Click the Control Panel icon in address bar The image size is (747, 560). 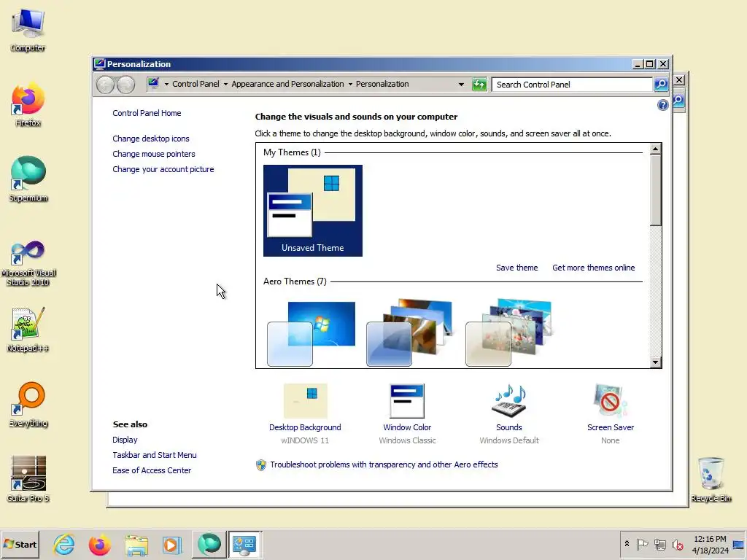153,84
